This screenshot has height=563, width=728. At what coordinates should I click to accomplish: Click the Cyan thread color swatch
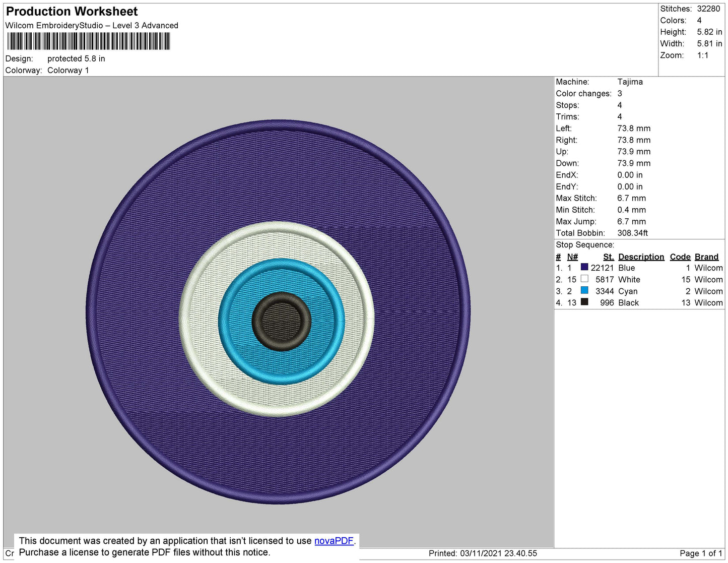(584, 290)
